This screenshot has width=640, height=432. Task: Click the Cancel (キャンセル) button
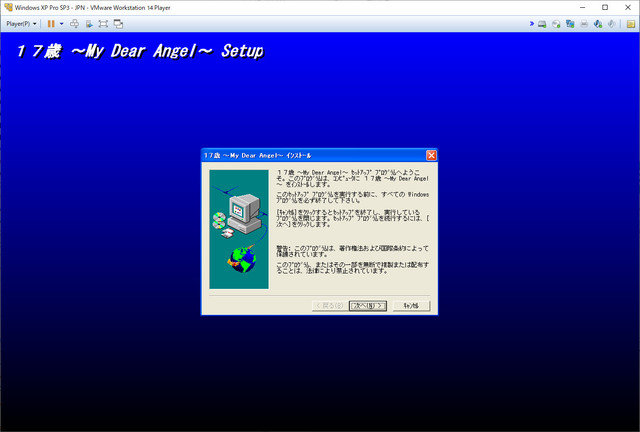coord(411,306)
